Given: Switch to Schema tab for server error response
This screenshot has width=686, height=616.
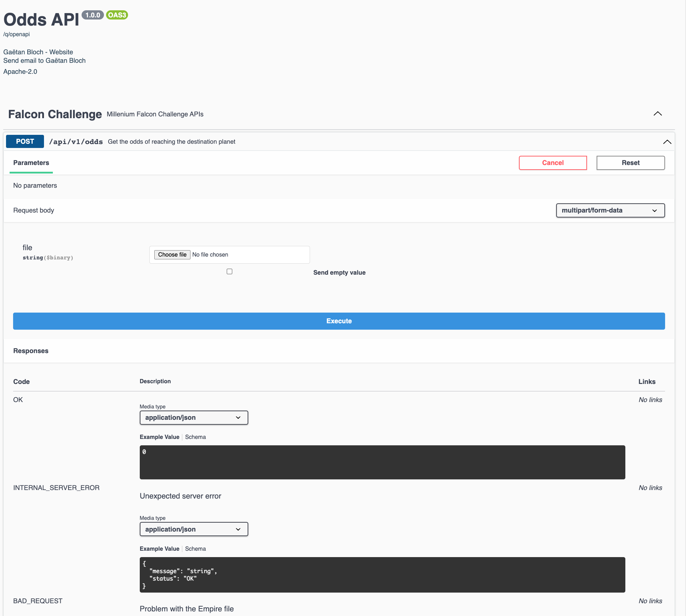Looking at the screenshot, I should tap(195, 549).
